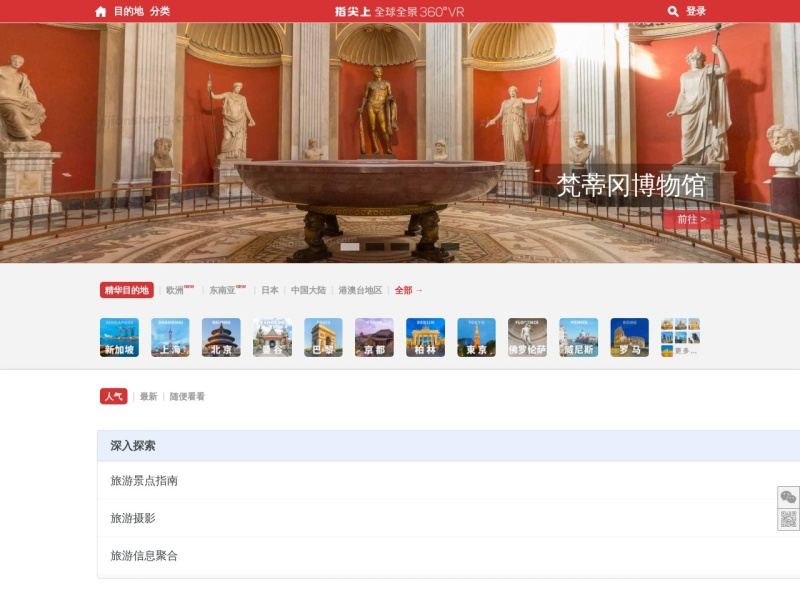Open the 罗马 destination icon
This screenshot has width=800, height=600.
630,337
